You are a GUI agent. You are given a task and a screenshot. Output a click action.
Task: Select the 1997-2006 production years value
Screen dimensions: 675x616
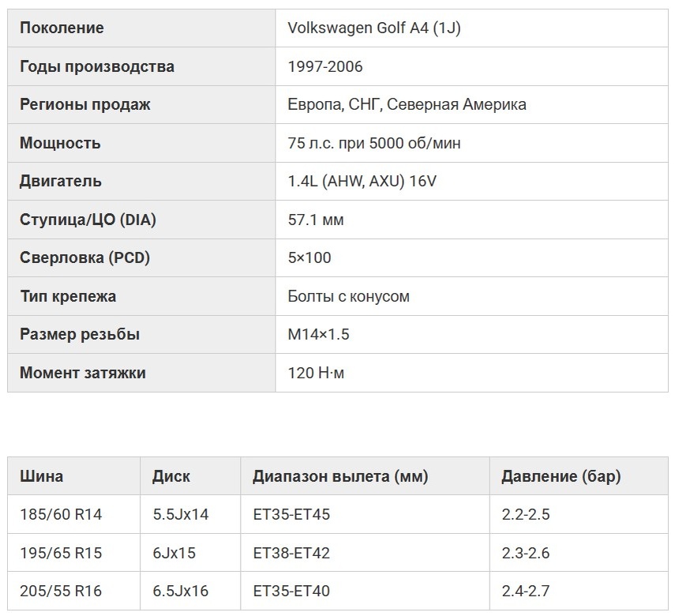[325, 66]
